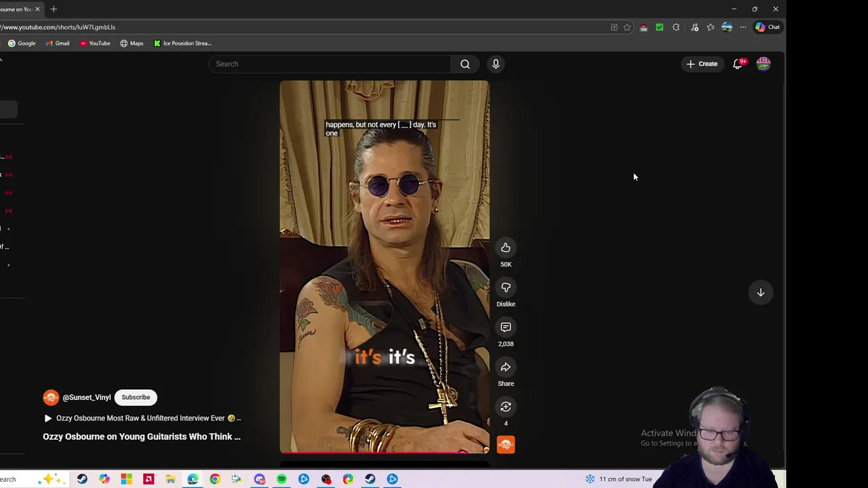
Task: Open linked video Ozzy Osbourne Most Raw interview
Action: (142, 418)
